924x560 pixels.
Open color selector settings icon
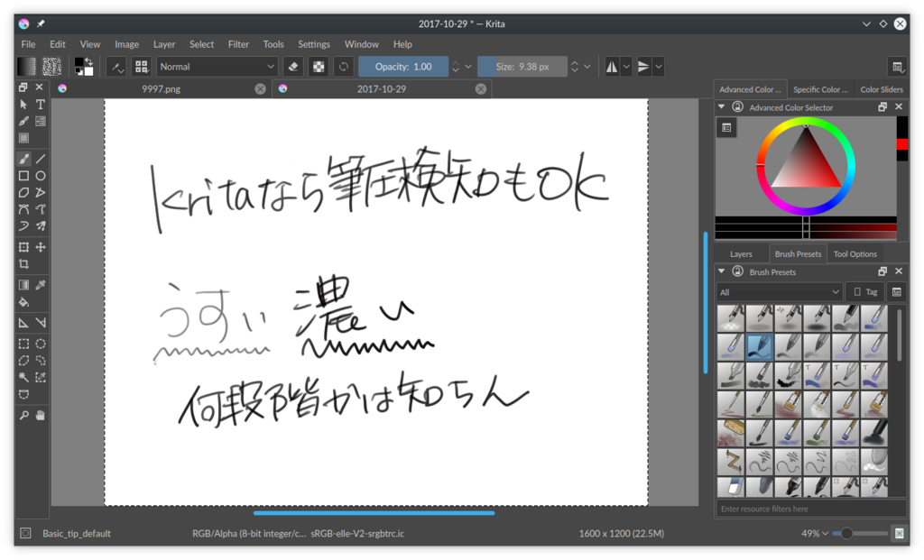pyautogui.click(x=726, y=127)
